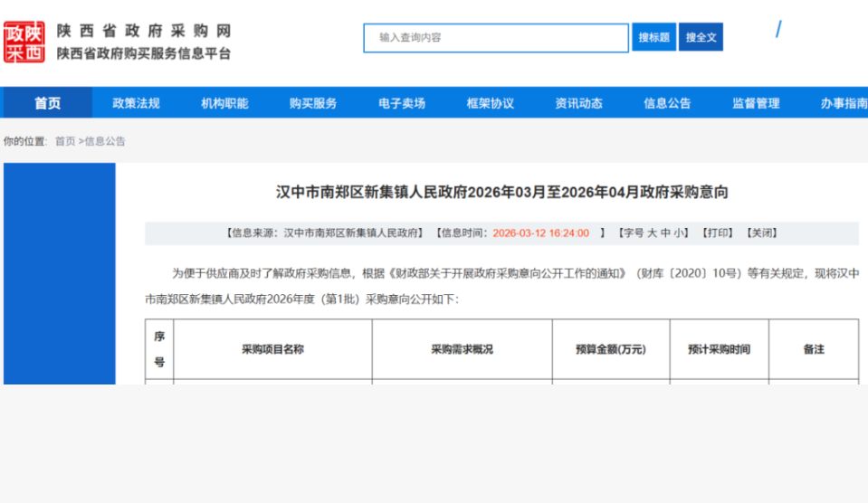The height and width of the screenshot is (503, 868).
Task: Open the 电子卖场 menu item
Action: 402,103
